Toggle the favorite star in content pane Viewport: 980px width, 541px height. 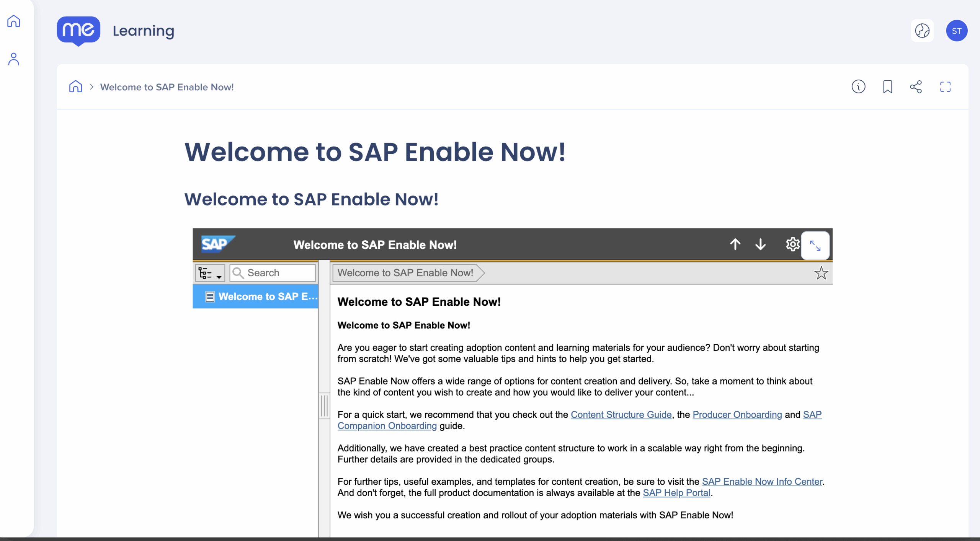point(821,273)
